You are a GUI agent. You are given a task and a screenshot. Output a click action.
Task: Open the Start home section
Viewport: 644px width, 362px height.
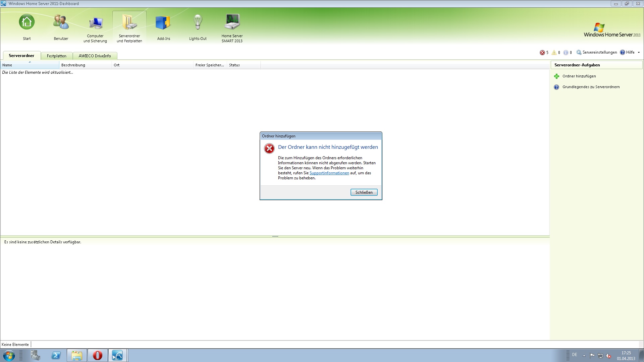click(x=27, y=27)
